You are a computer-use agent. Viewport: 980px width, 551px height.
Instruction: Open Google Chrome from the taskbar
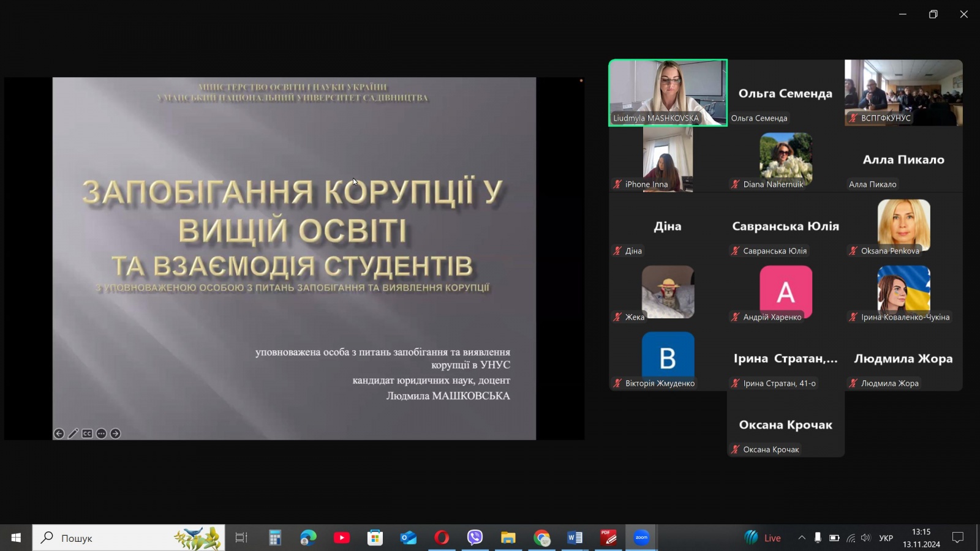(541, 538)
